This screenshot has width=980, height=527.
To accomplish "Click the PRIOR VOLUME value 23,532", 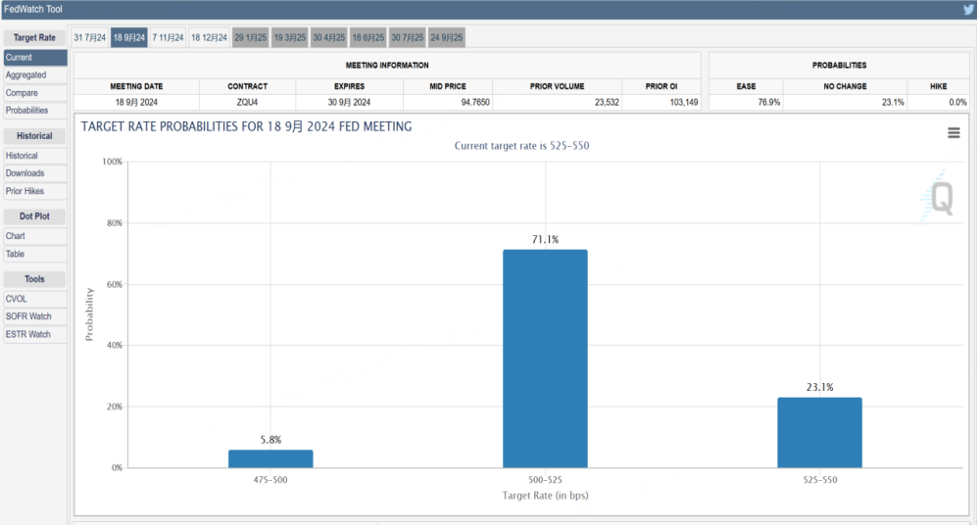I will pyautogui.click(x=607, y=103).
